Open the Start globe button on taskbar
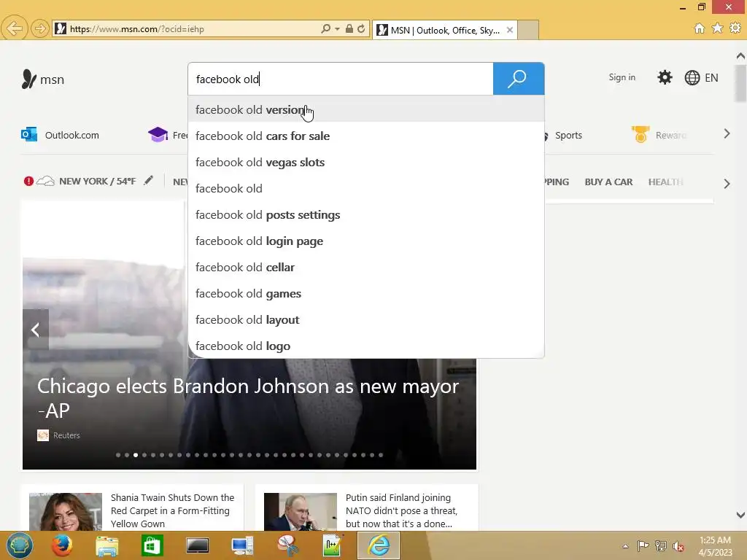The image size is (747, 560). pyautogui.click(x=20, y=545)
